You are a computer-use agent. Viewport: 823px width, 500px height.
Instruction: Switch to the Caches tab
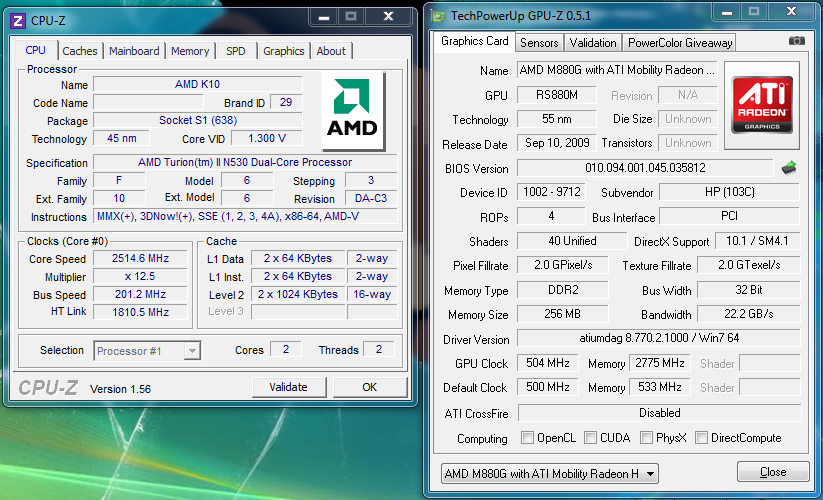(x=80, y=51)
